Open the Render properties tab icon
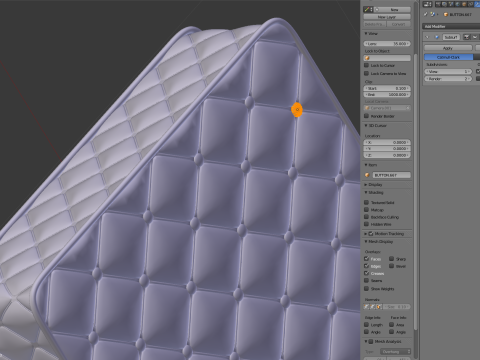Image resolution: width=480 pixels, height=360 pixels. [438, 4]
